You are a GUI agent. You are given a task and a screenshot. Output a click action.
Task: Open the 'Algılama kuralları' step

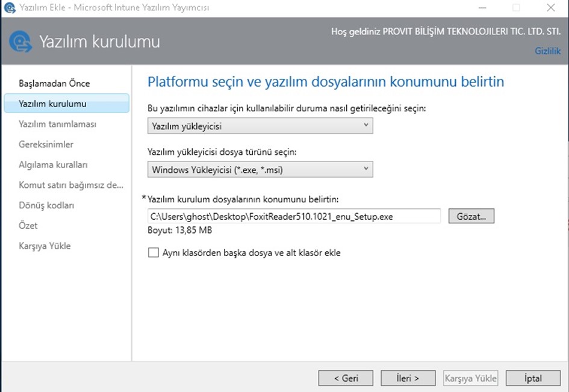[53, 165]
